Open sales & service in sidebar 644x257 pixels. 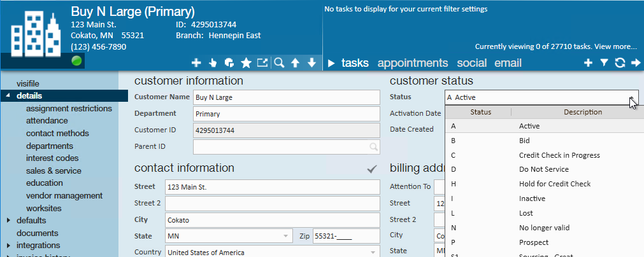54,171
